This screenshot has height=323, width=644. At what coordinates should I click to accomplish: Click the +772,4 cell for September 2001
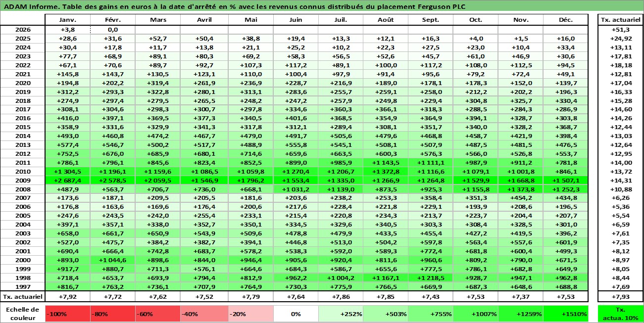pyautogui.click(x=430, y=251)
